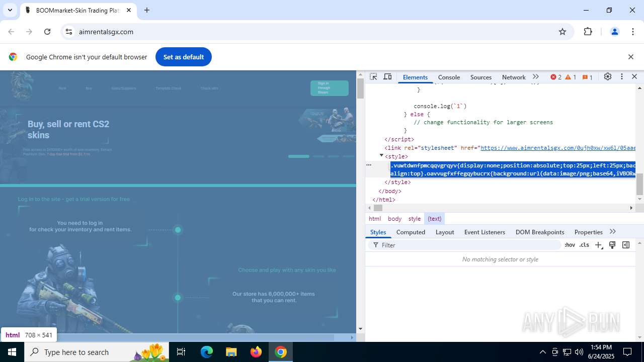Select the Elements tab
Image resolution: width=644 pixels, height=362 pixels.
tap(415, 77)
